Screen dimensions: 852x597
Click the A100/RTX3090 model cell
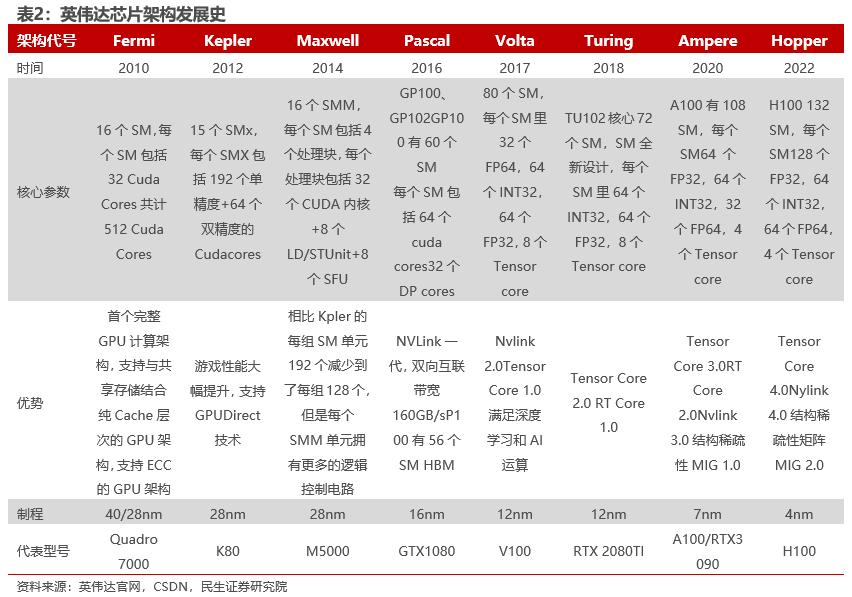pos(707,551)
